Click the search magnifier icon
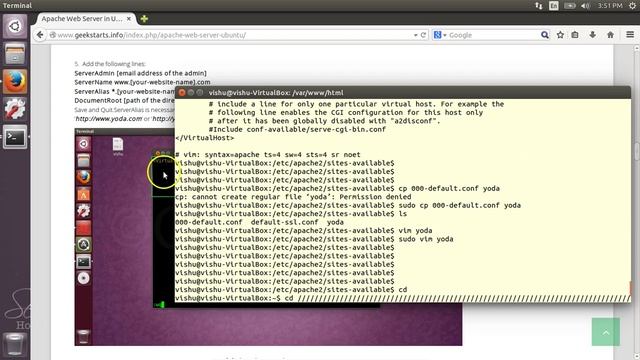The image size is (640, 360). pos(544,35)
